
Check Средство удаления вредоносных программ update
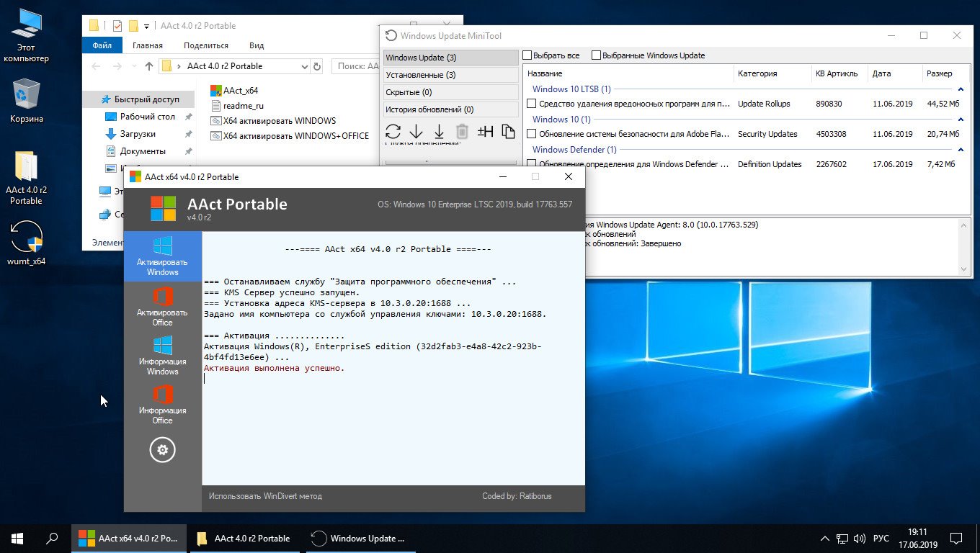[532, 104]
